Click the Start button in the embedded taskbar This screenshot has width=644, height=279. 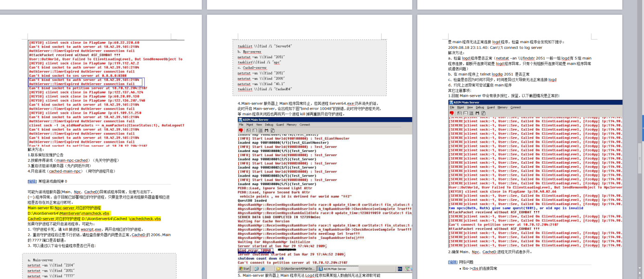point(245,269)
